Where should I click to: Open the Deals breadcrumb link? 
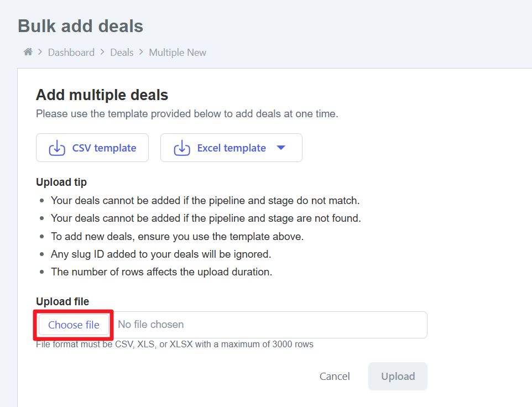click(122, 53)
